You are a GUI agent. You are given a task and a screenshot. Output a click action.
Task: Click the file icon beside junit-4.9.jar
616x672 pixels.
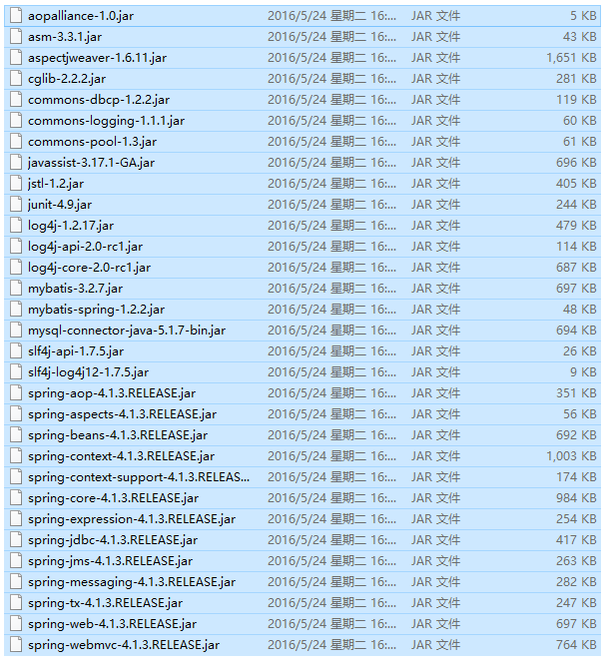pos(16,205)
